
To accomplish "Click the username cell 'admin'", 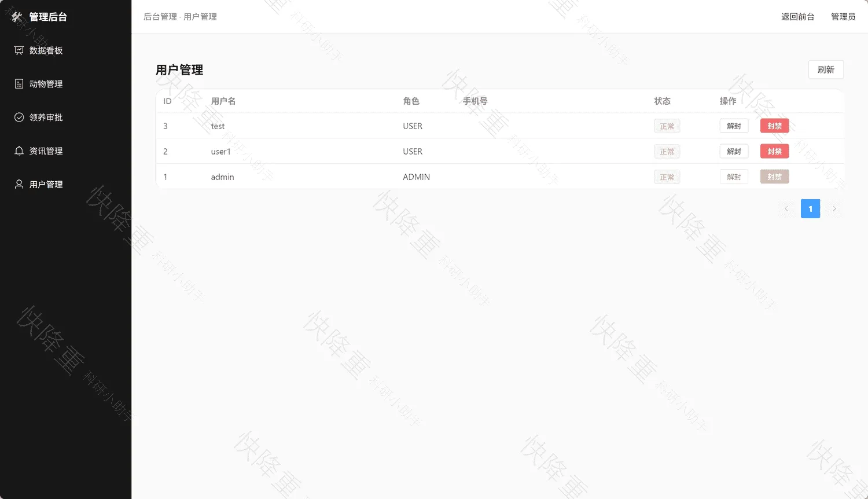I will point(223,177).
